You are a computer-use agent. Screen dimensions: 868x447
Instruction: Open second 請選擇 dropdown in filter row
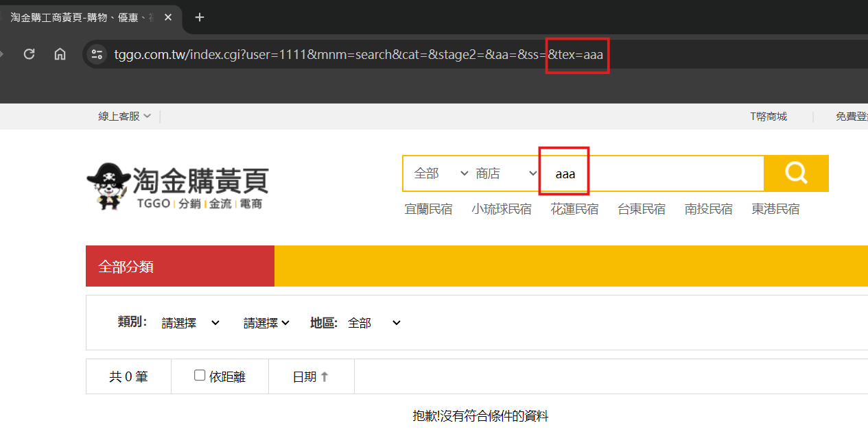[266, 323]
